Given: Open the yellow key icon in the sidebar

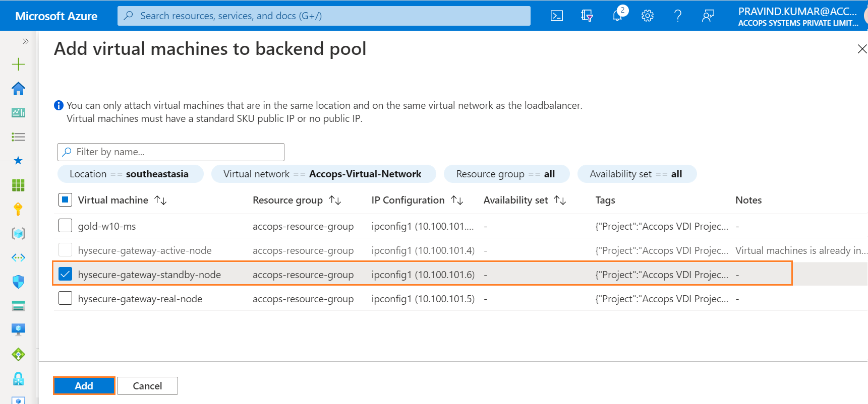Looking at the screenshot, I should click(18, 209).
